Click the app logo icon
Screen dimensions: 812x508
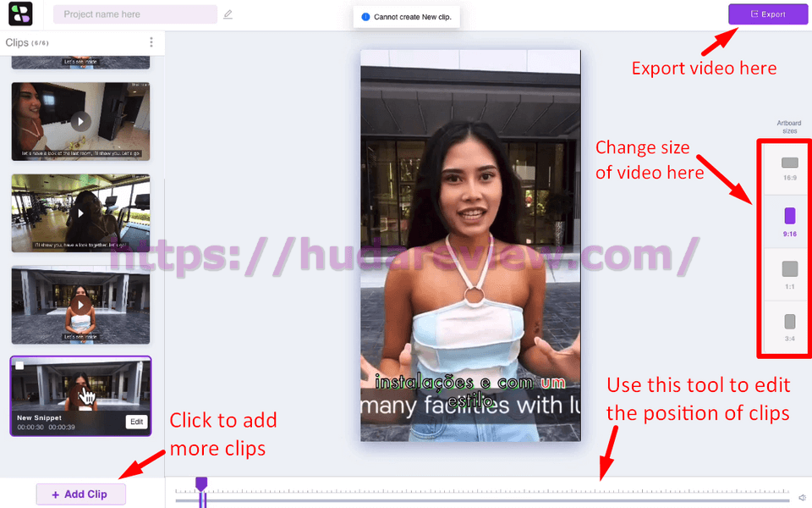[x=20, y=14]
